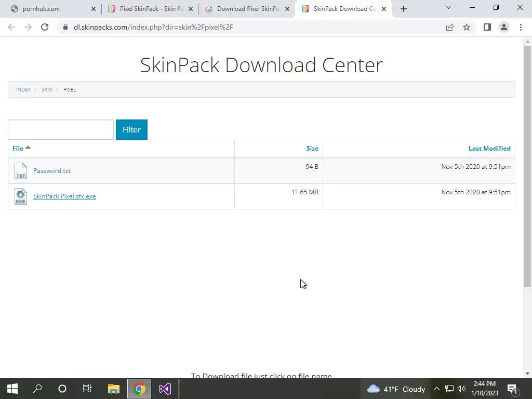Close the pornhub.com tab
532x399 pixels.
[x=94, y=9]
